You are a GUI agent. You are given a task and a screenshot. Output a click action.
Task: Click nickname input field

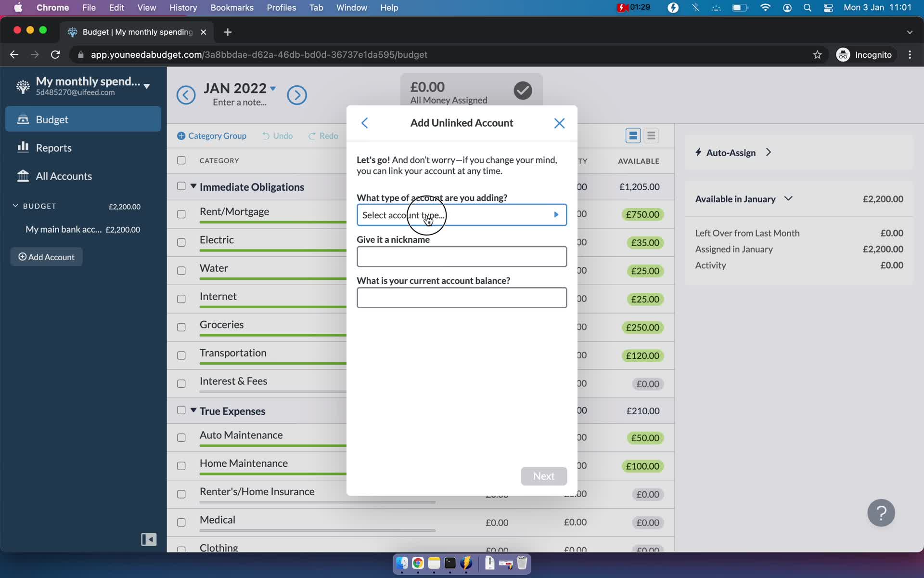462,256
